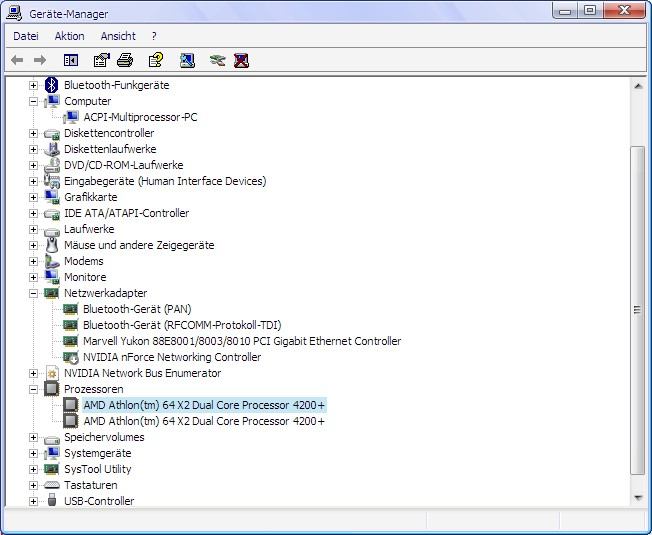Click the Computer category icon
The width and height of the screenshot is (652, 535).
coord(52,101)
